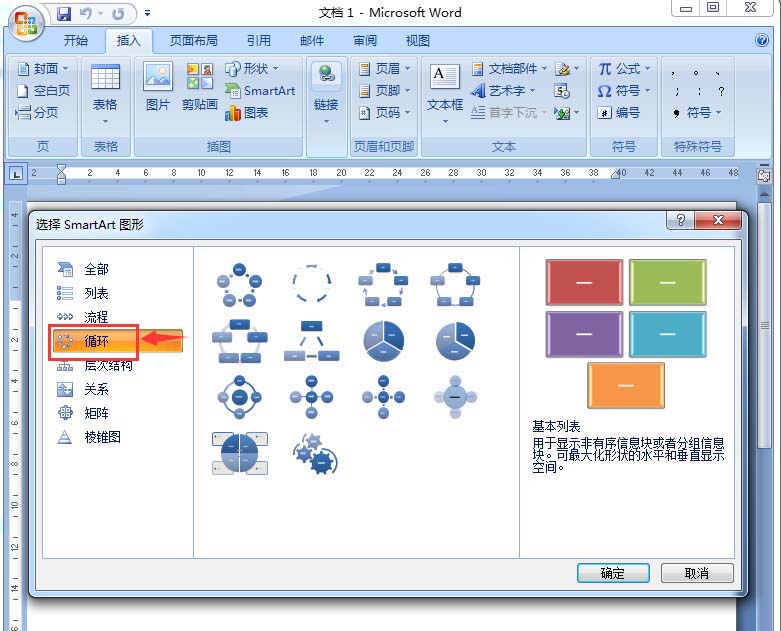Save document with floppy disk icon
This screenshot has height=631, width=781.
64,13
